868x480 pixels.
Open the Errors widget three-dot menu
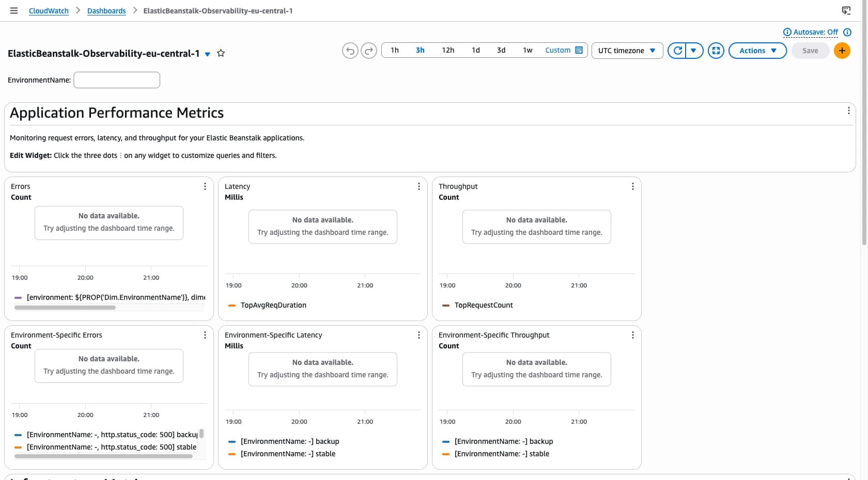(x=205, y=186)
